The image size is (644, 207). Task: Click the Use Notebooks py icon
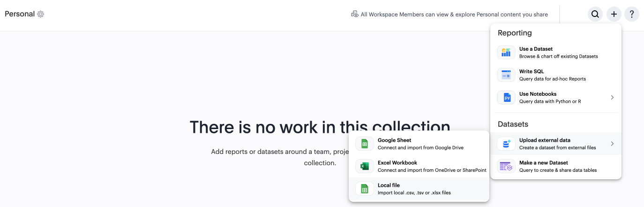pos(506,98)
